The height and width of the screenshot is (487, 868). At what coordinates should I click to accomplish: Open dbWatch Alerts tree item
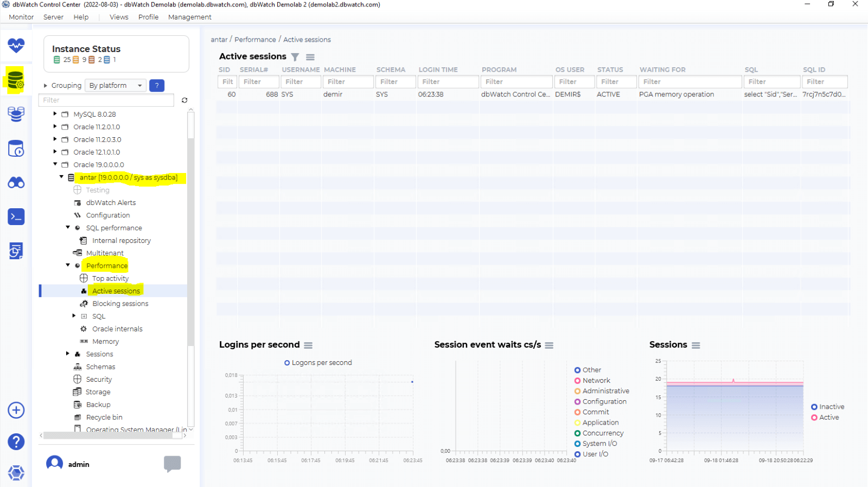[x=111, y=203]
